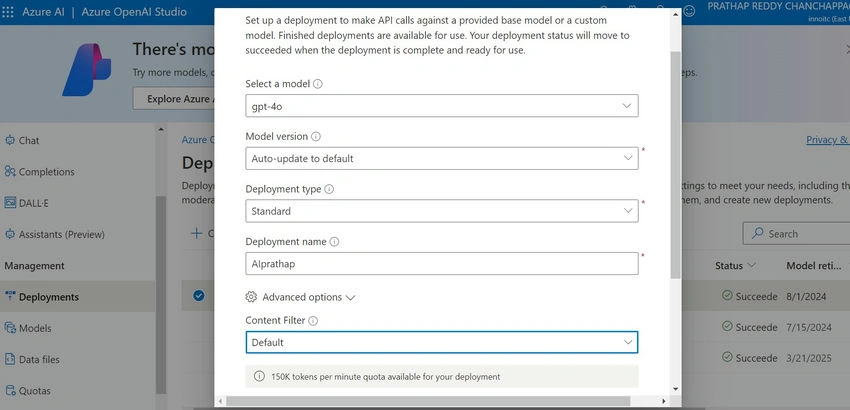Click the 7/15/2024 retirement date

pos(809,327)
